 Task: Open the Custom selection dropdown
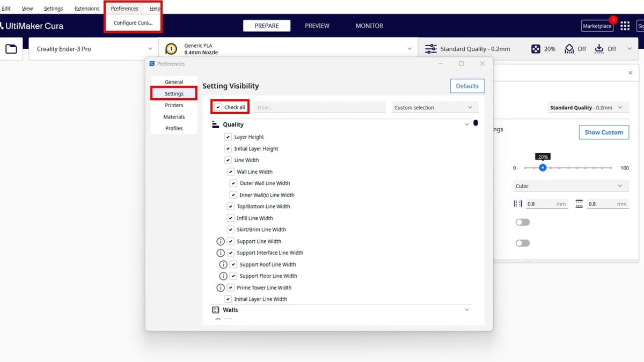(434, 107)
